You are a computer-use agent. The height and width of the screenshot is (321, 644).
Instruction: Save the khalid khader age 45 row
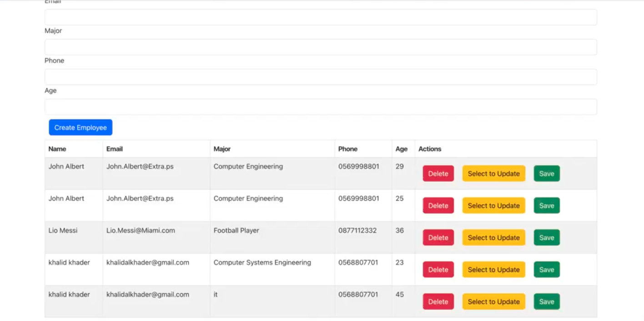547,301
